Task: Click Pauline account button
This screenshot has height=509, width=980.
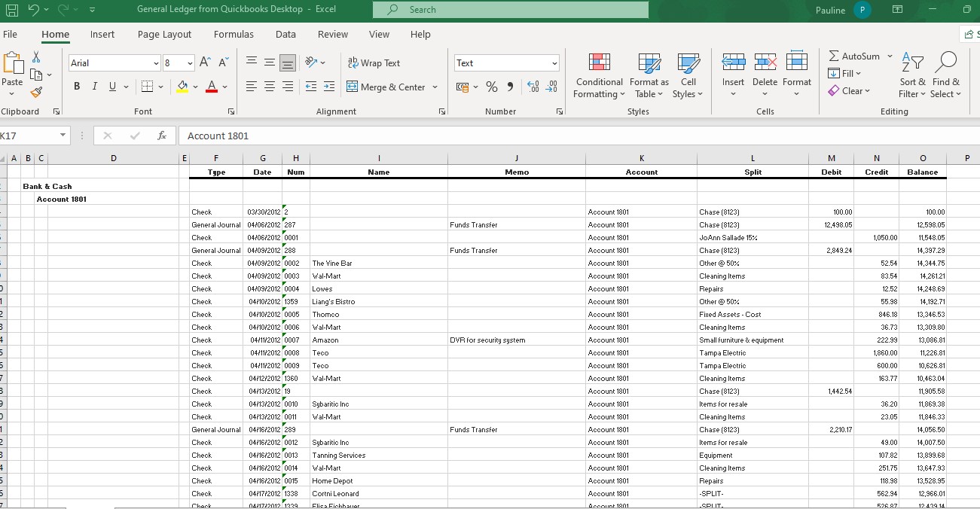Action: [x=842, y=10]
